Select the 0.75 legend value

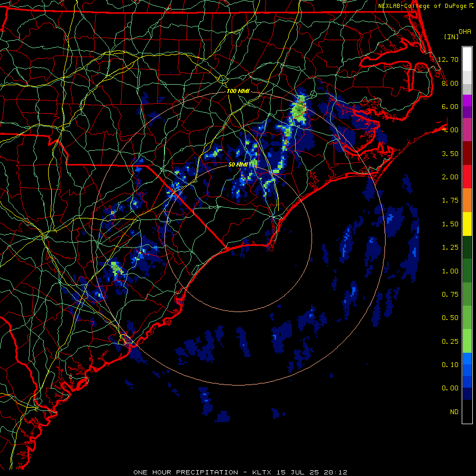click(450, 295)
